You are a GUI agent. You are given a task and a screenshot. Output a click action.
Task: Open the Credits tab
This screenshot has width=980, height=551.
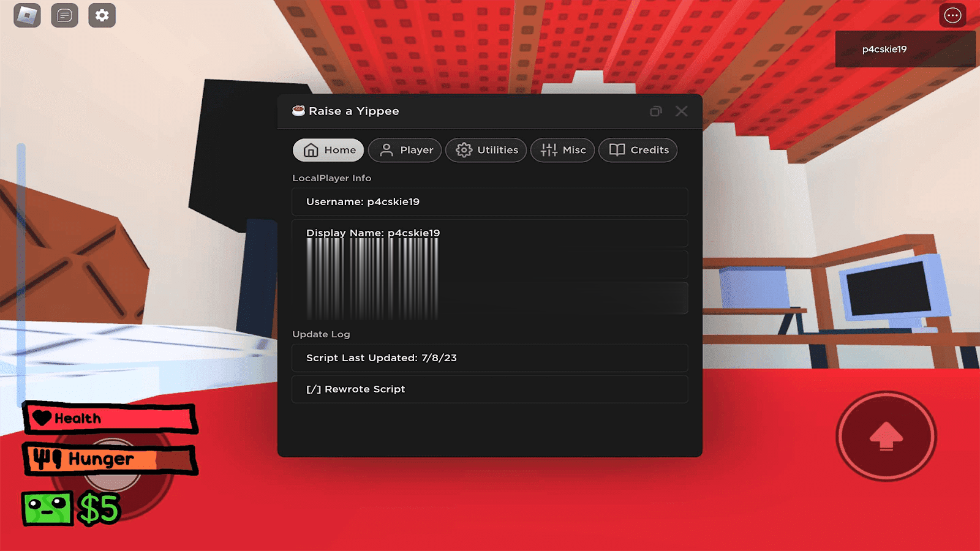[638, 150]
